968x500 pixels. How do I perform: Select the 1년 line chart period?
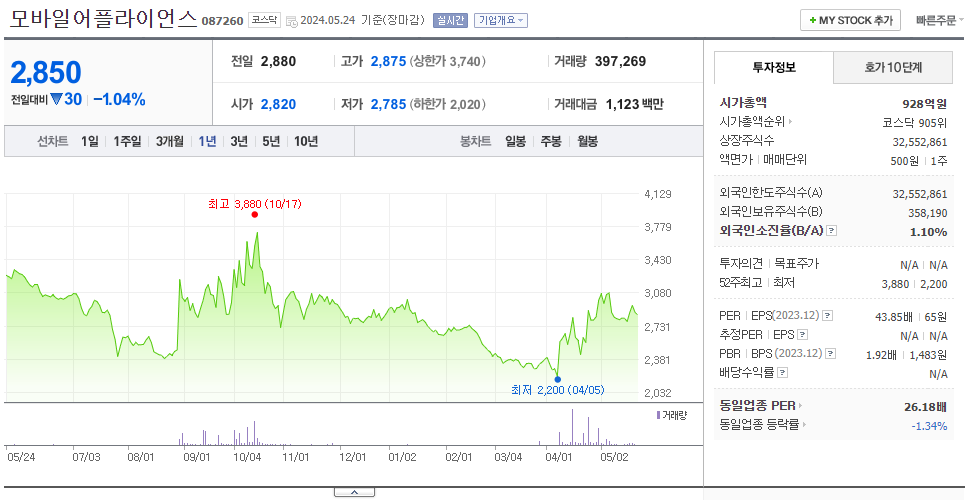pyautogui.click(x=207, y=141)
